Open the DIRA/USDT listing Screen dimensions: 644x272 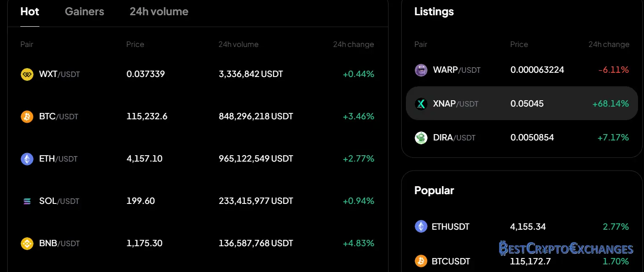pos(454,138)
